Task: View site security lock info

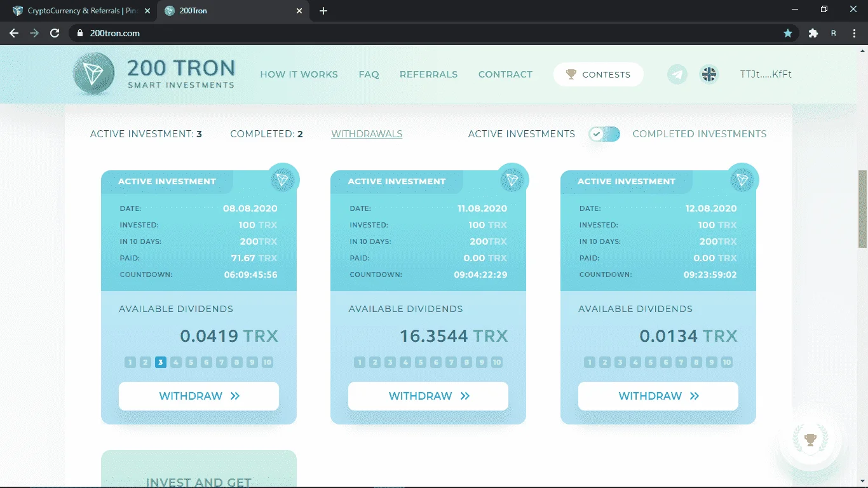Action: (x=79, y=33)
